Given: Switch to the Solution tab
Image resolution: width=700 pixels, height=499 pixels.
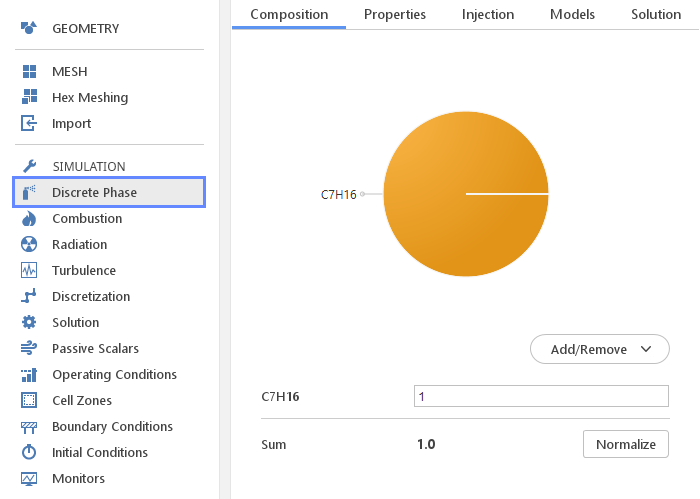Looking at the screenshot, I should coord(656,14).
